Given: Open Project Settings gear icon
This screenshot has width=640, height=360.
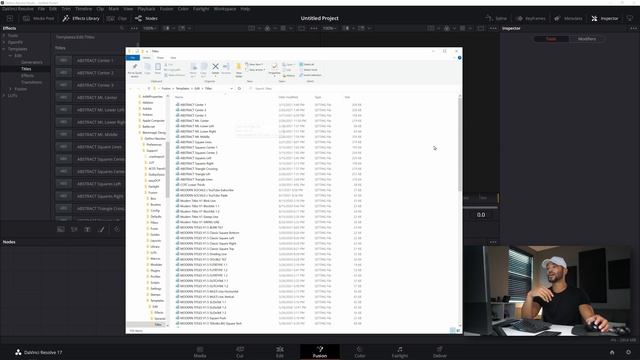Looking at the screenshot, I should 629,352.
